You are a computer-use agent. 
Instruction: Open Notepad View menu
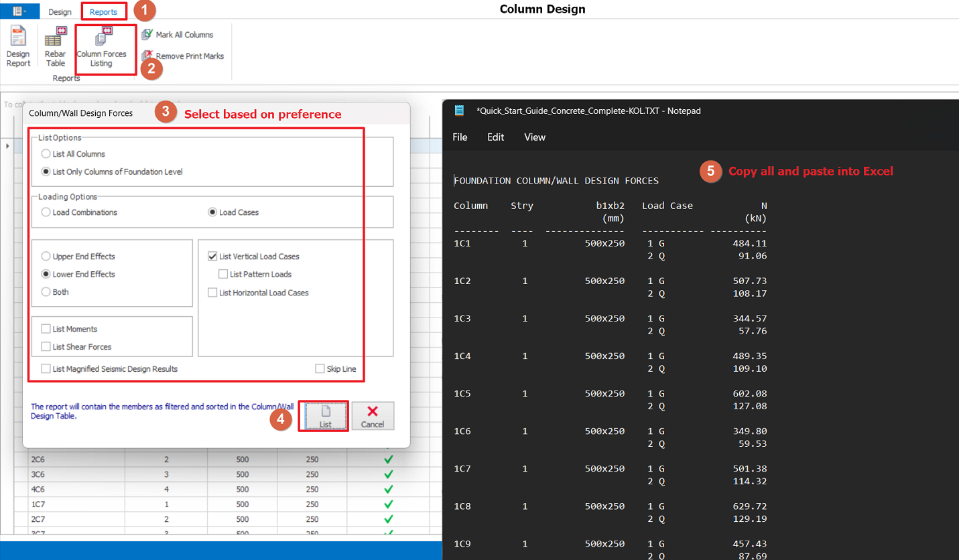[535, 137]
